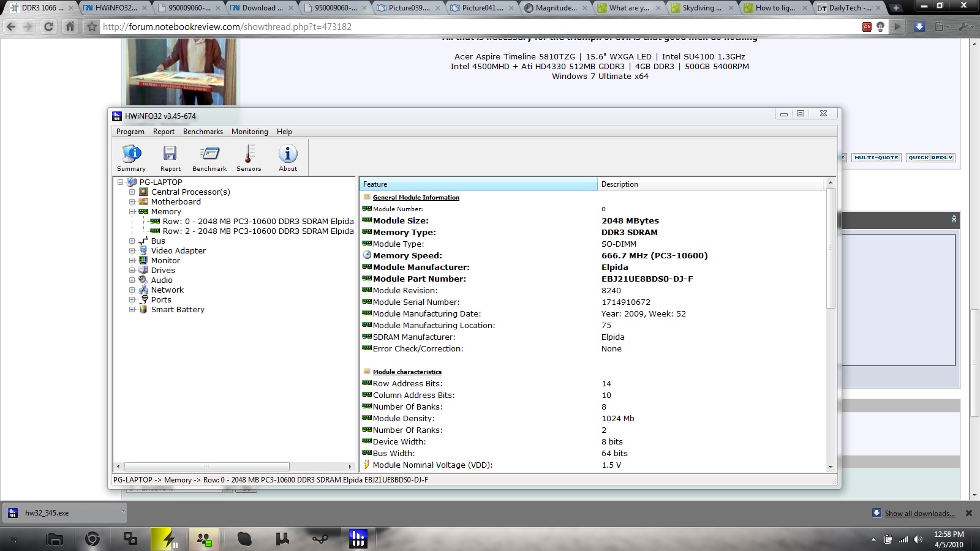Click the Bus tree icon
The image size is (980, 551).
143,241
